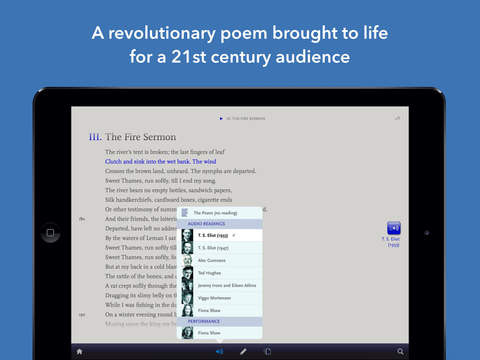Select Ted Hughes audio reading
480x360 pixels.
tap(219, 273)
